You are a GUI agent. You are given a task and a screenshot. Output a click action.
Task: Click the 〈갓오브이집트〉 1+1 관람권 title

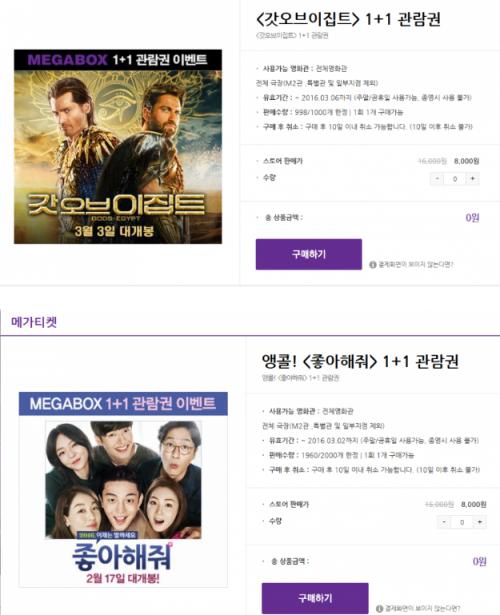point(348,19)
